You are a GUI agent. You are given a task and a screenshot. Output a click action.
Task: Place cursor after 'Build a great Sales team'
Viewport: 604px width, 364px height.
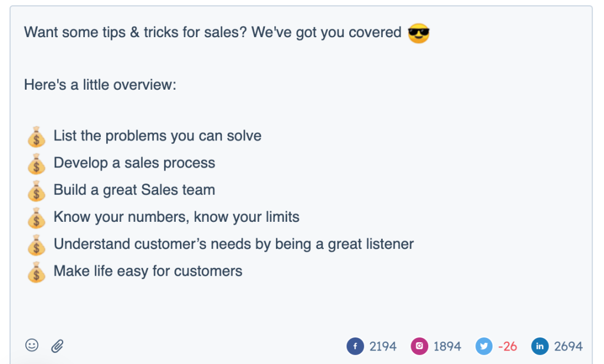pos(216,190)
